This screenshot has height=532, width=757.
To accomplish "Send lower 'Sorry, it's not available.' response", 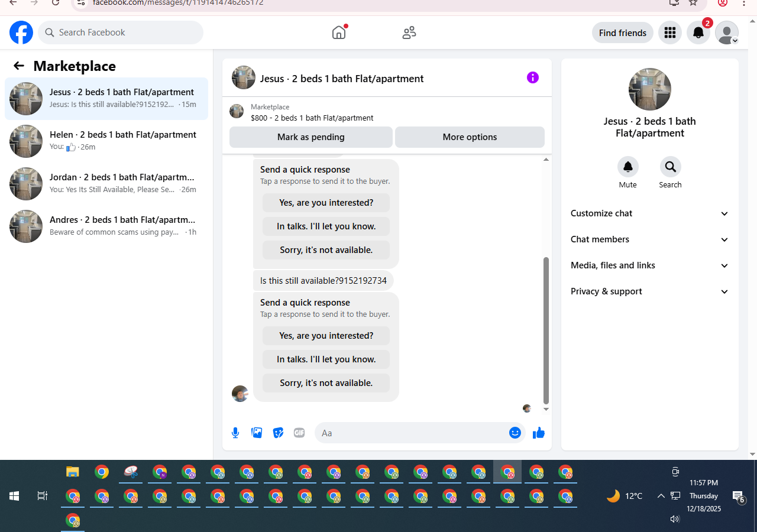I will pyautogui.click(x=326, y=383).
